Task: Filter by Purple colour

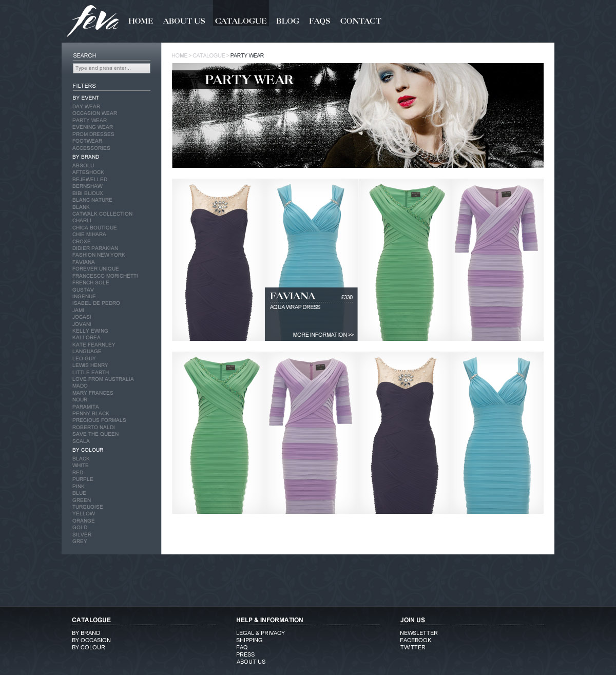Action: pos(83,479)
